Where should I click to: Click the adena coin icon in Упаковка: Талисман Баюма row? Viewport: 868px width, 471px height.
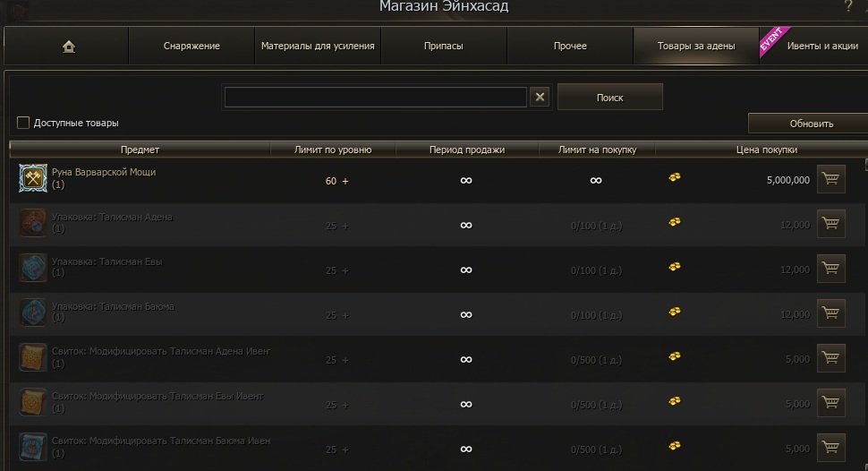coord(674,312)
